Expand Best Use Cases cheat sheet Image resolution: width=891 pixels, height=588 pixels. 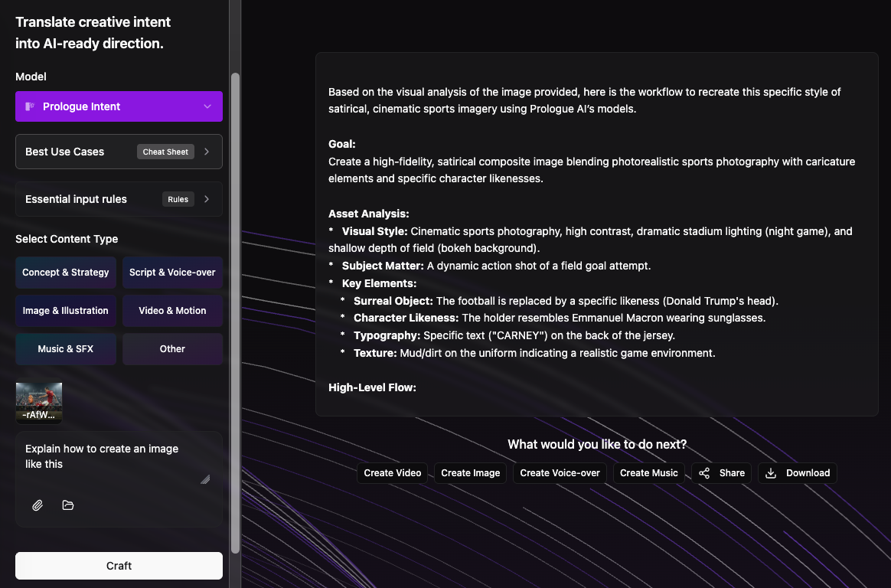[119, 152]
